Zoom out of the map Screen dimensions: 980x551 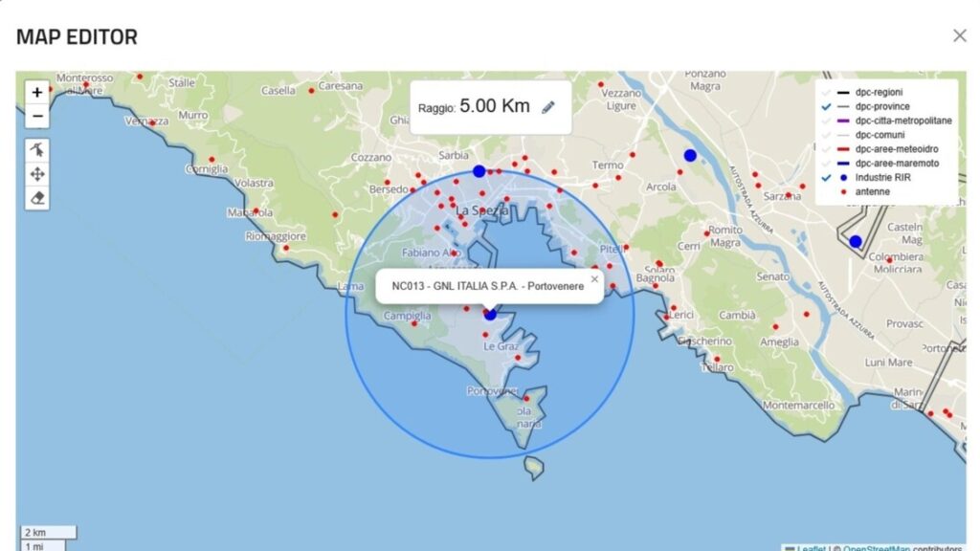[37, 117]
